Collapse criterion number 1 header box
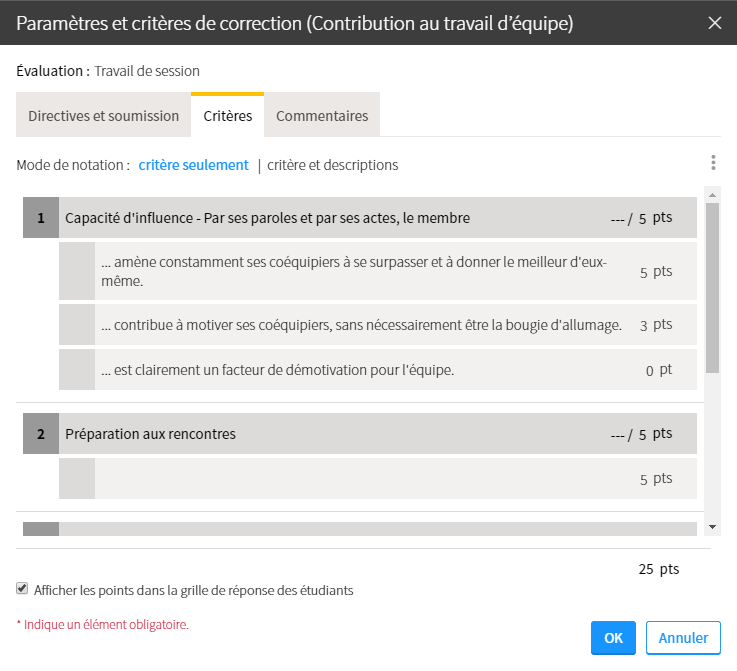The image size is (737, 671). (41, 217)
